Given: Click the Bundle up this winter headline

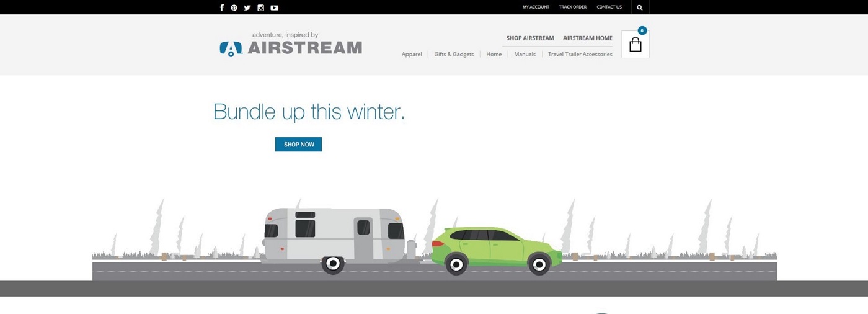Looking at the screenshot, I should [309, 112].
